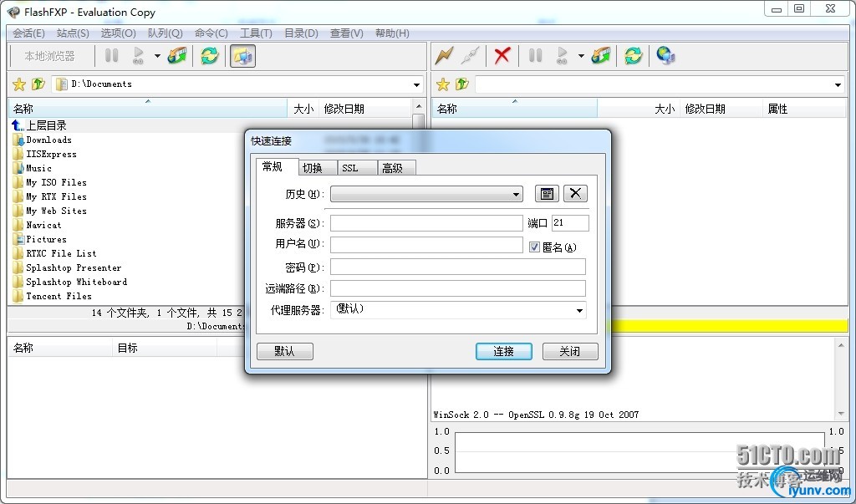Click the 密码 password input field
Image resolution: width=856 pixels, height=504 pixels.
[x=458, y=267]
